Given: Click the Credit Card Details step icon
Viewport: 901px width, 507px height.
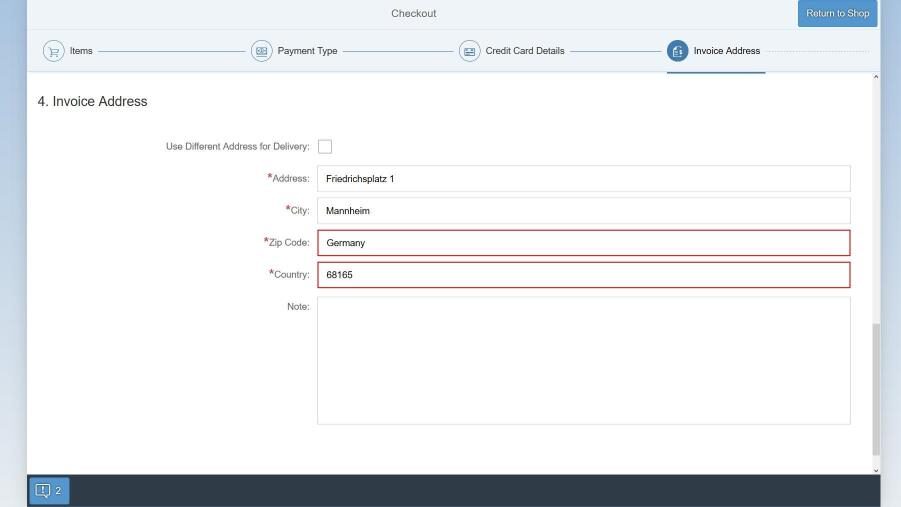Looking at the screenshot, I should tap(469, 51).
